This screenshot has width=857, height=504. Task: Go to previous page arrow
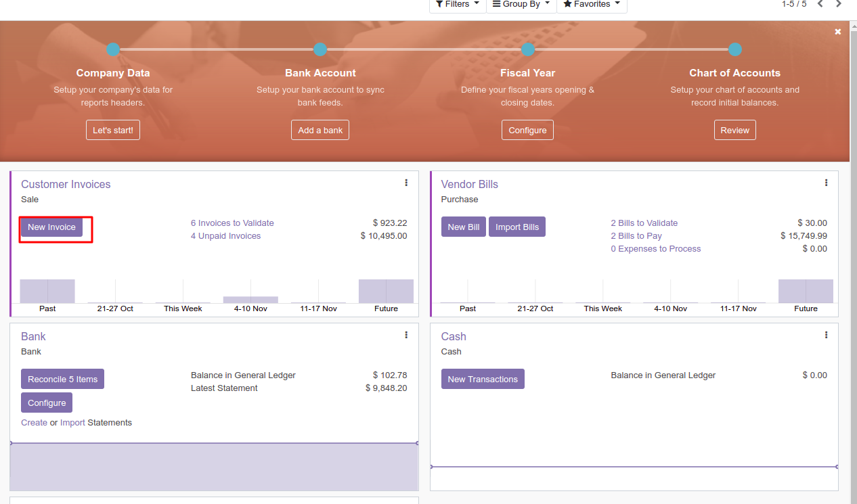(x=820, y=4)
